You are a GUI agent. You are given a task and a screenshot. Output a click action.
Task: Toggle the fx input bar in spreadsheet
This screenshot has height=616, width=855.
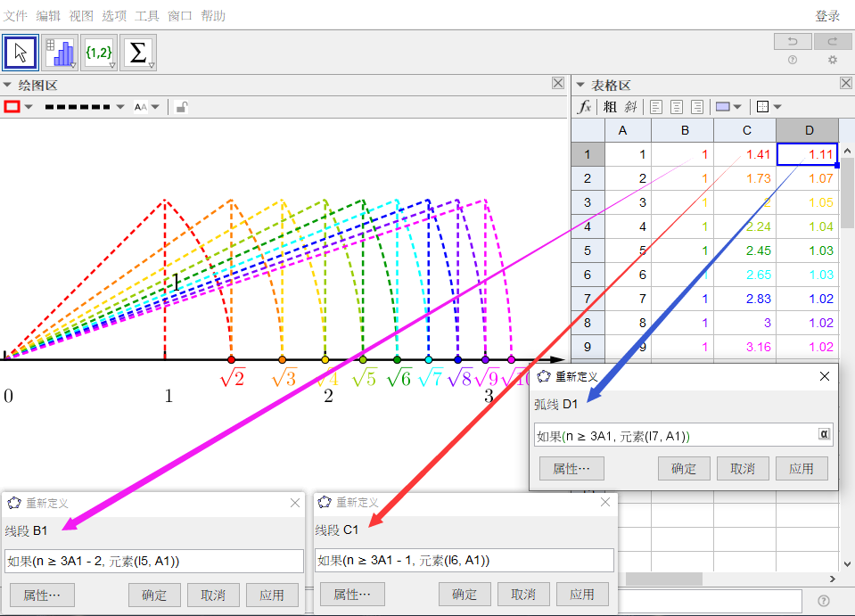coord(585,107)
